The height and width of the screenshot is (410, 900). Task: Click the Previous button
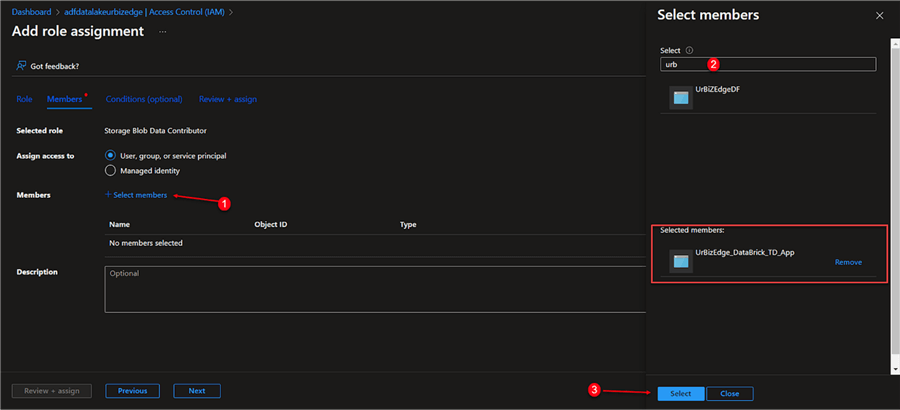pos(133,390)
